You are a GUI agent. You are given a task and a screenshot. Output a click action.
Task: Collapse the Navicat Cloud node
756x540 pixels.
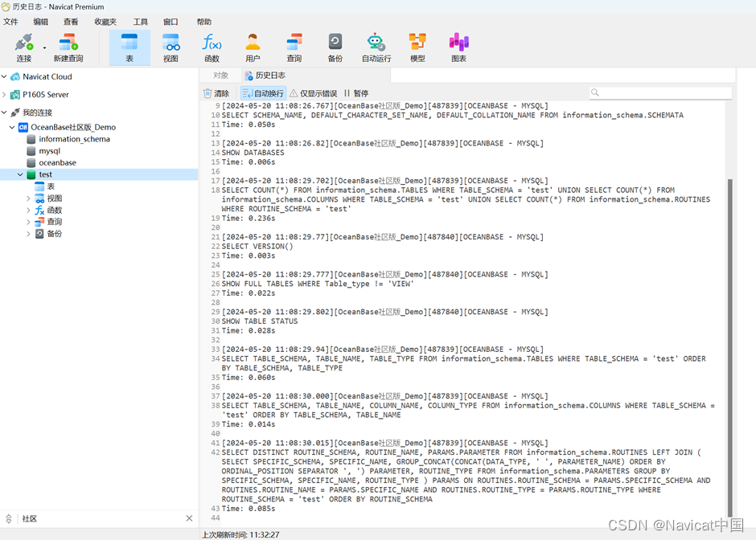tap(4, 76)
